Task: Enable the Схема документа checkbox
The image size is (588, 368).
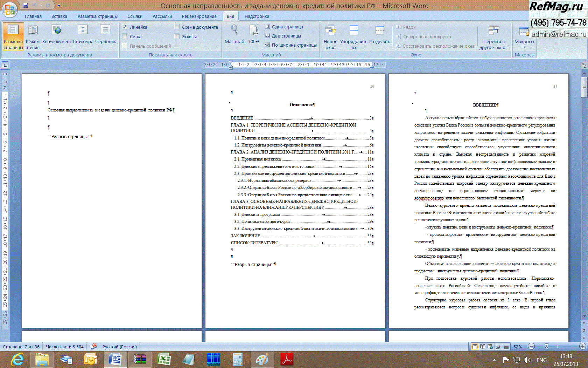Action: (x=177, y=27)
